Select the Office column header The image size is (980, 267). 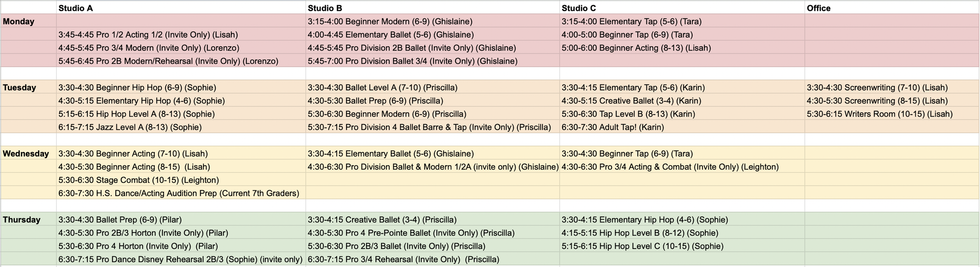tap(892, 8)
